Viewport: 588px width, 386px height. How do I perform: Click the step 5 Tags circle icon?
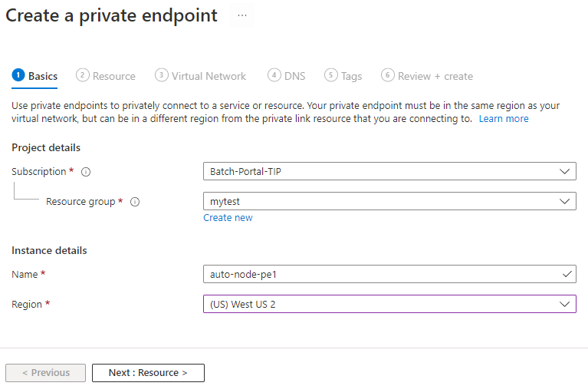click(x=331, y=75)
